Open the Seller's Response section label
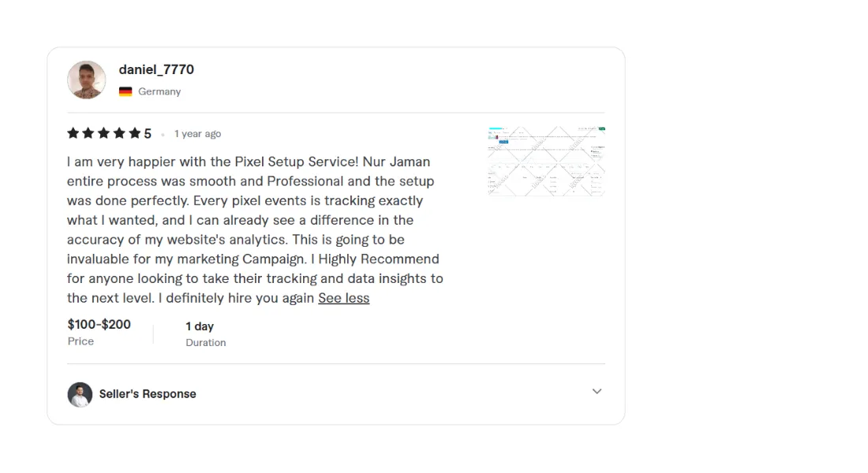The image size is (868, 473). (148, 394)
